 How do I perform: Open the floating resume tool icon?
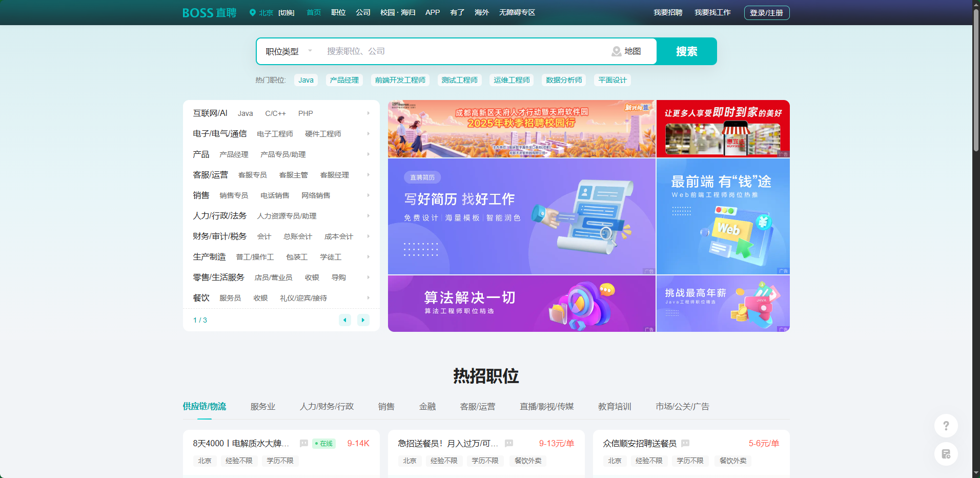(946, 454)
